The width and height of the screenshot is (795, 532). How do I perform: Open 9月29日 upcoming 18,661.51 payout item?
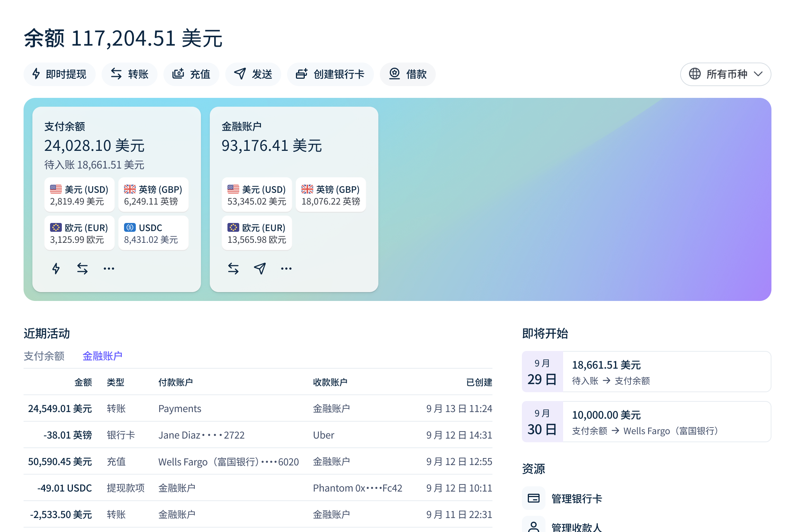[646, 372]
